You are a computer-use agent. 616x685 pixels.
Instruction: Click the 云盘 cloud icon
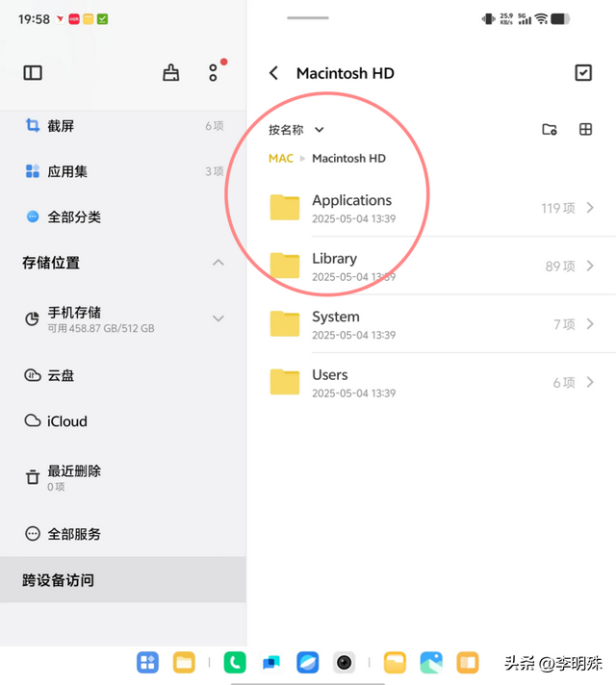click(x=33, y=375)
